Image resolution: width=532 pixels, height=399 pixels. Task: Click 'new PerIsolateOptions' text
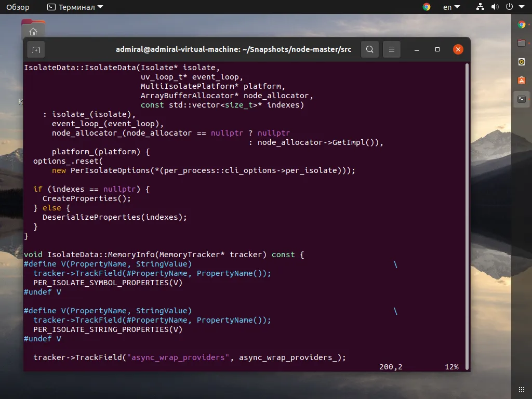click(x=101, y=170)
